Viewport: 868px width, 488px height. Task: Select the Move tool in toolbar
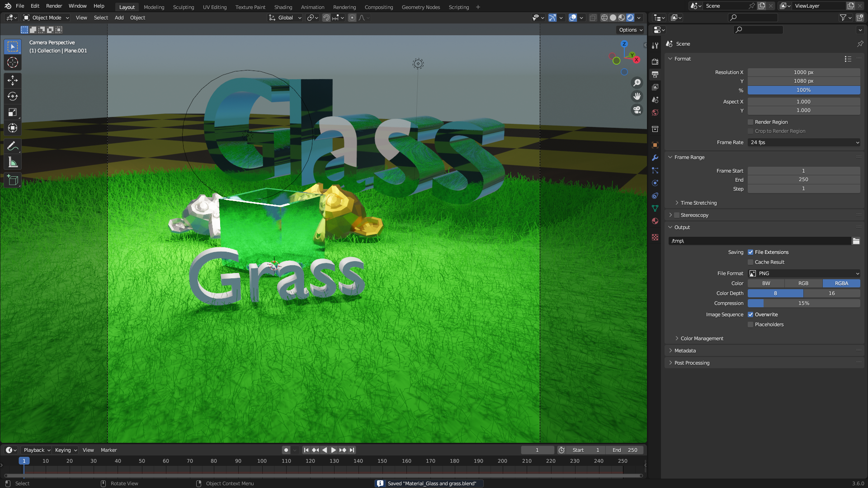click(13, 80)
